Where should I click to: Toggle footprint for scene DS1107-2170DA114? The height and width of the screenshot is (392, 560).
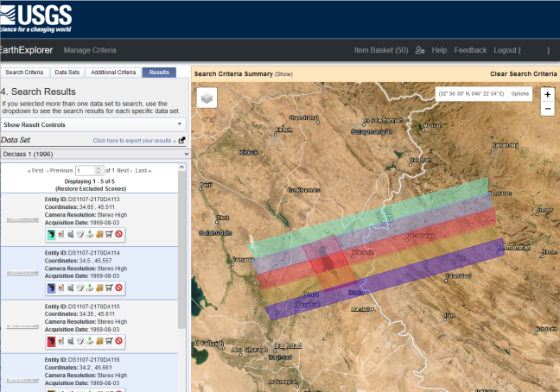click(51, 288)
